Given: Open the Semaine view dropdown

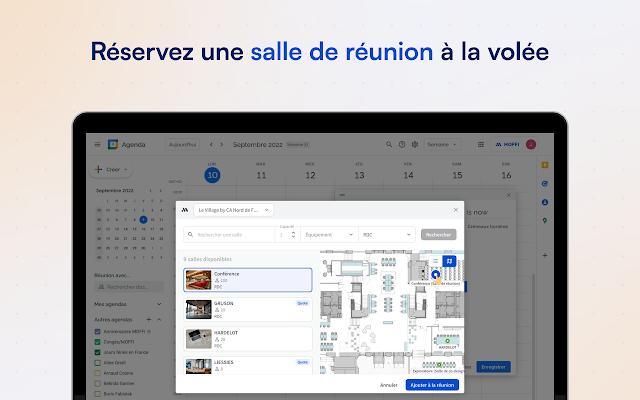Looking at the screenshot, I should pyautogui.click(x=442, y=144).
